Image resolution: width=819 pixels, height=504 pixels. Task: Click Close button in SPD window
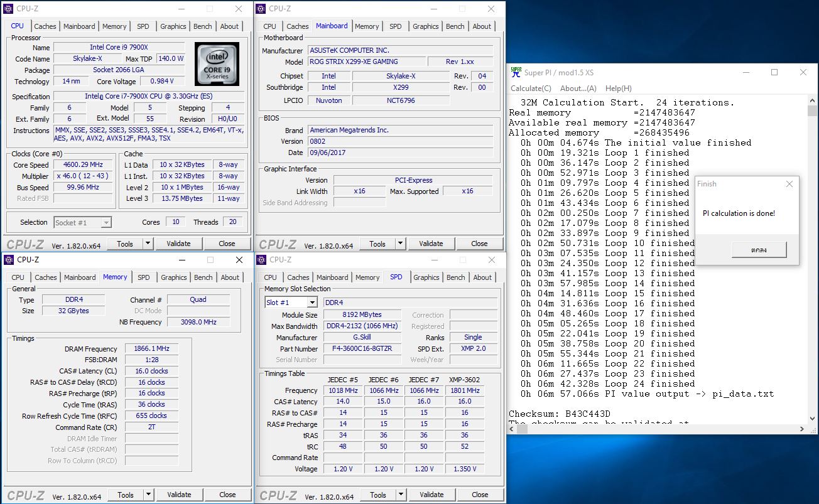click(x=480, y=495)
